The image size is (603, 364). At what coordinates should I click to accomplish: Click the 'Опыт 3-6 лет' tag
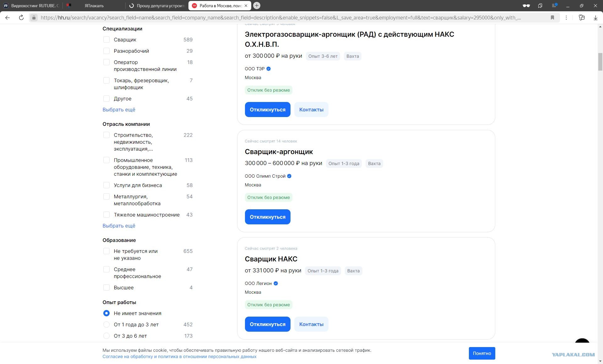click(323, 56)
